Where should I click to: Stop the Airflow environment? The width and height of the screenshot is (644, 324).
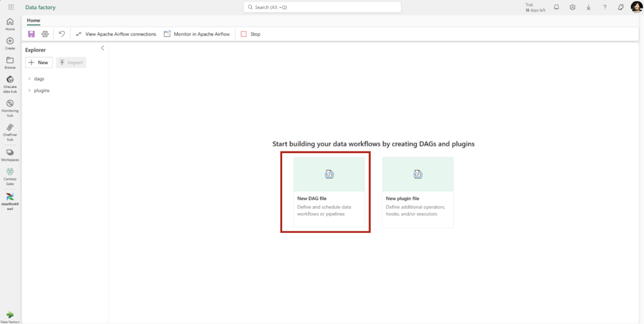point(251,34)
